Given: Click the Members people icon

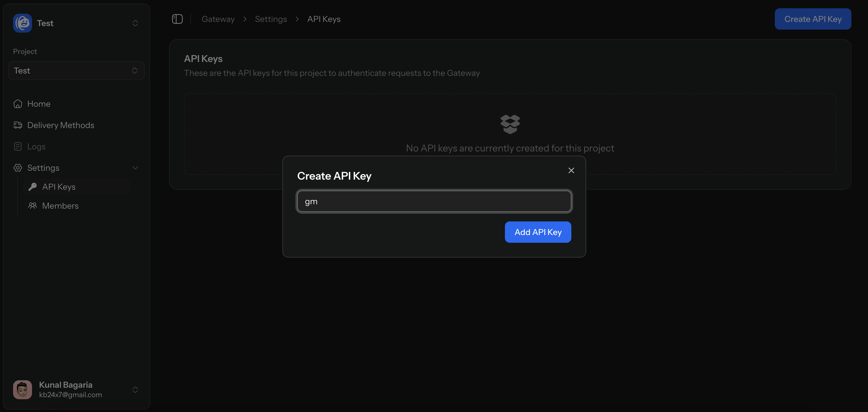Looking at the screenshot, I should click(x=33, y=206).
